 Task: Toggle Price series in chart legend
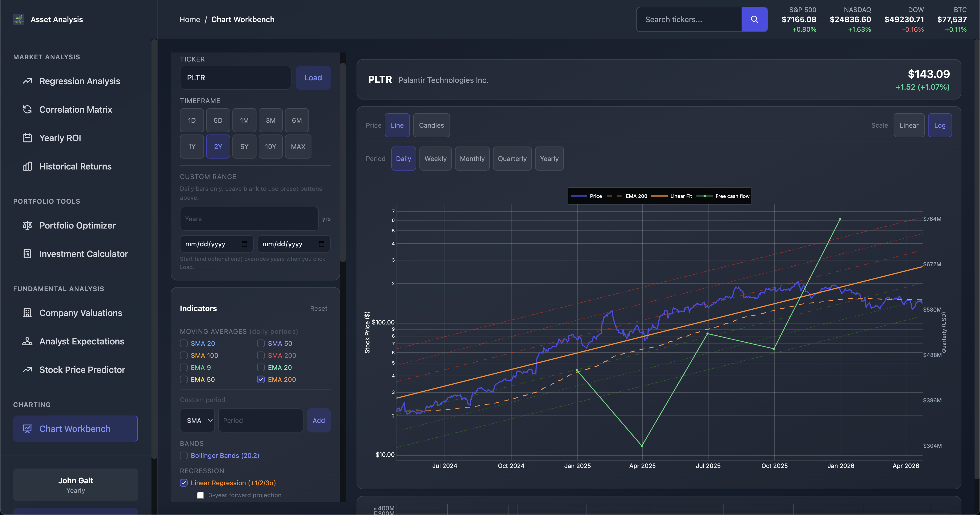tap(586, 196)
